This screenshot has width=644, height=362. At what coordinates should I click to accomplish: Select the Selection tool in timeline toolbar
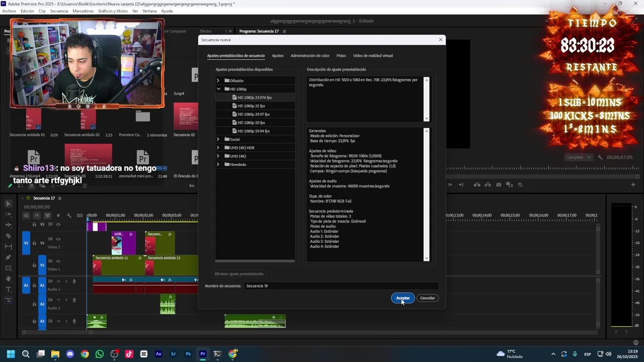click(x=8, y=204)
